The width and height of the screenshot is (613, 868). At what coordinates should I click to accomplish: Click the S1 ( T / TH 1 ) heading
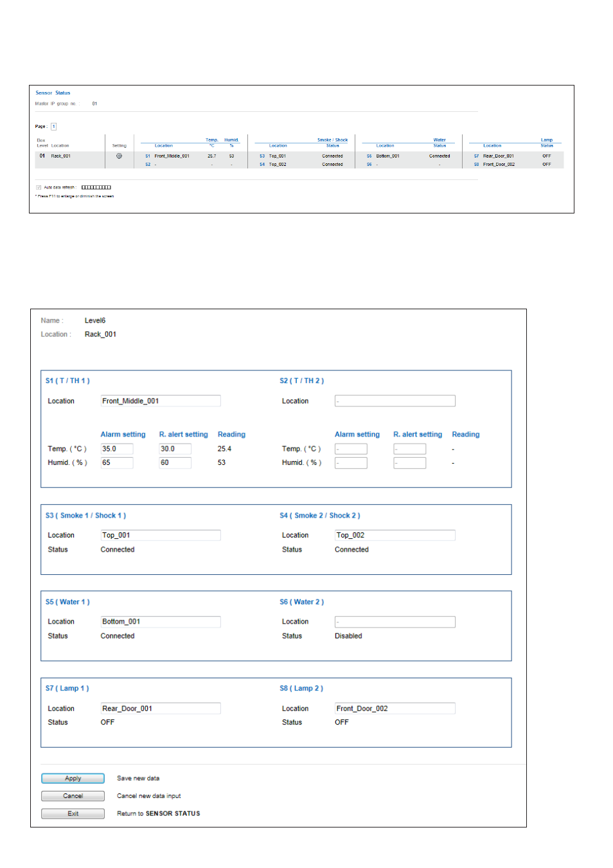pos(67,381)
